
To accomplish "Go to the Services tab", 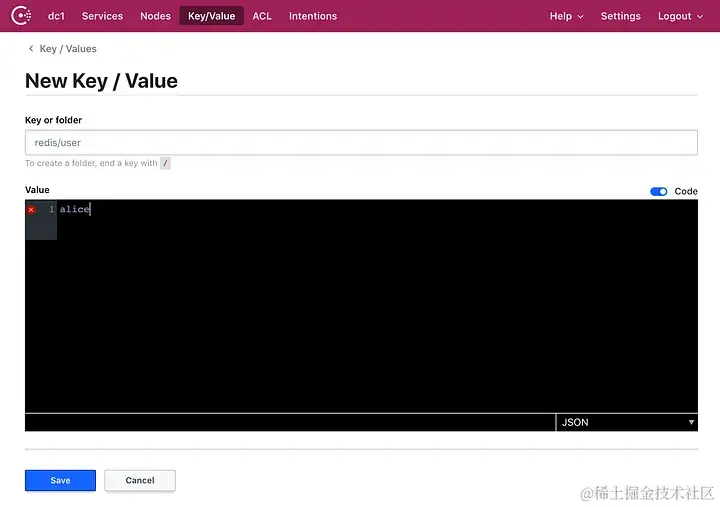I will (102, 16).
